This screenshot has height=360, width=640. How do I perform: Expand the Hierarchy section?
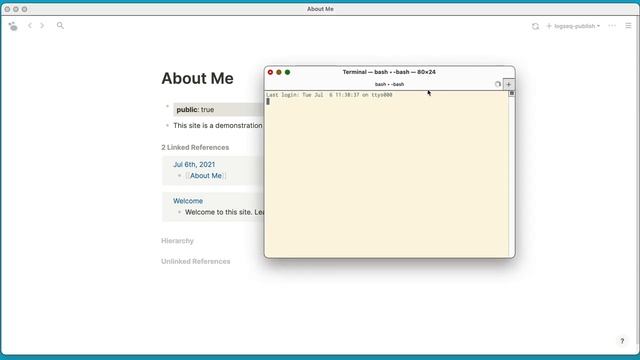[177, 241]
